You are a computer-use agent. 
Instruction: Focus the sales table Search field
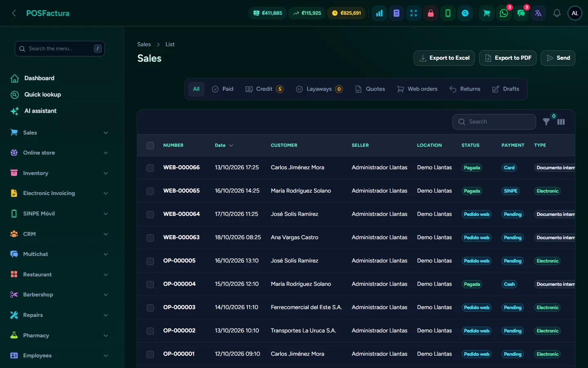[x=494, y=122]
